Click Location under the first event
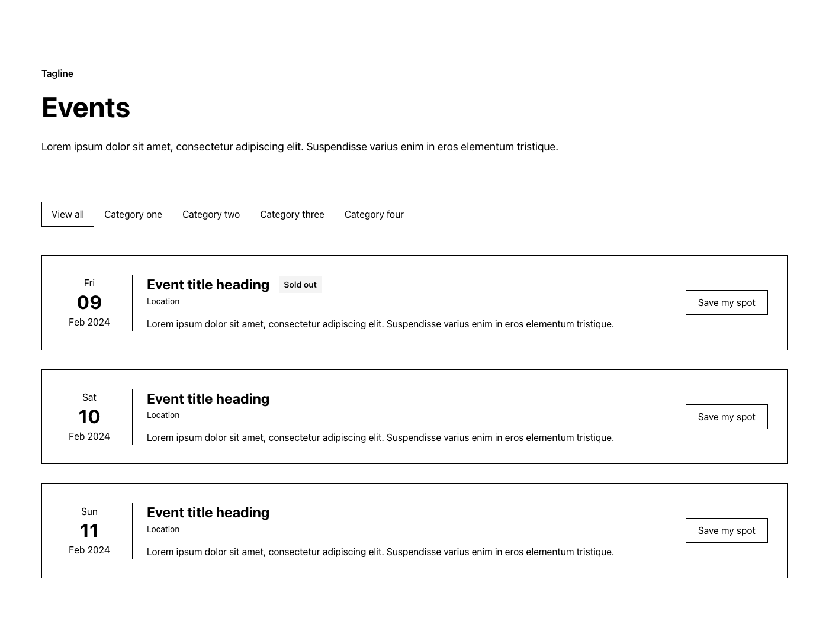The image size is (829, 644). pyautogui.click(x=163, y=301)
